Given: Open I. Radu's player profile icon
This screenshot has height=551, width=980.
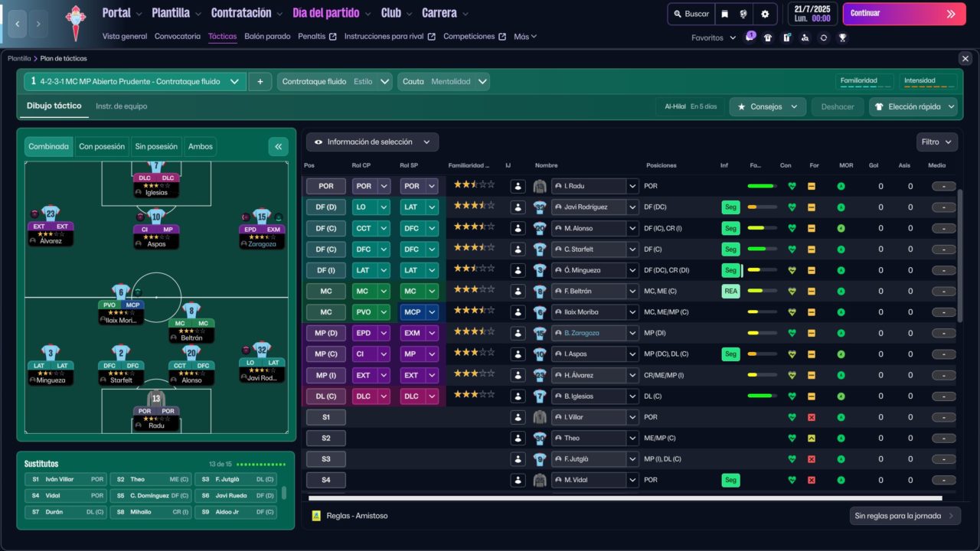Looking at the screenshot, I should (518, 186).
